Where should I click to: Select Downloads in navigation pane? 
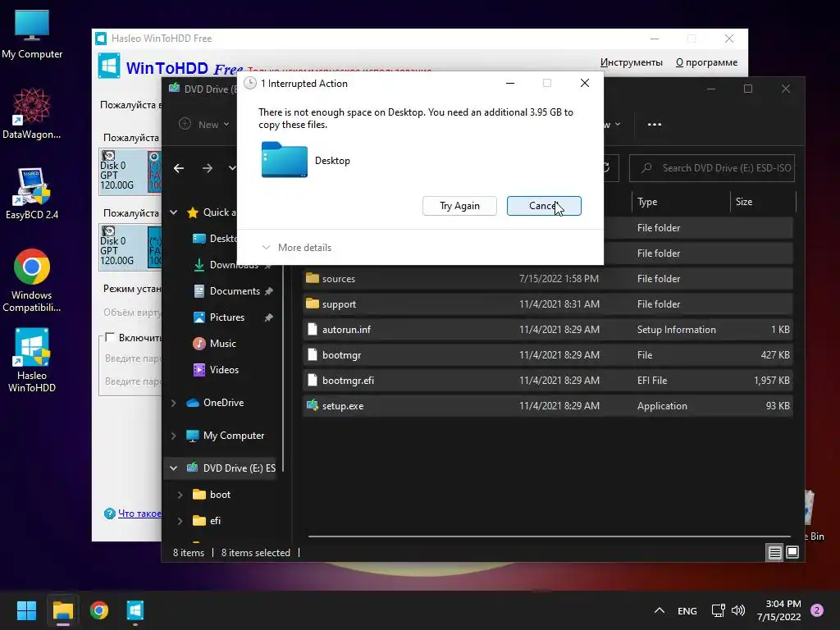click(x=233, y=265)
